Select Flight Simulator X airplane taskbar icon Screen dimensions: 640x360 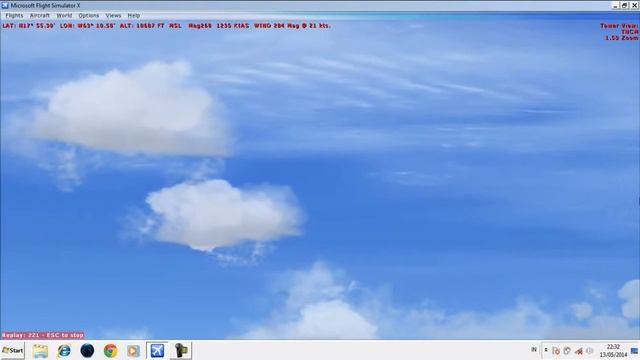(x=157, y=351)
